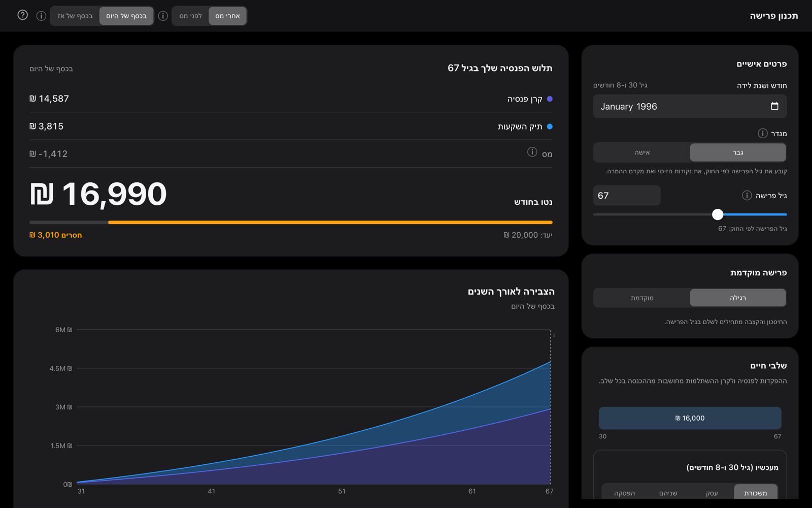Click info icon beside 'לפני מס' toggle
Viewport: 812px width, 508px height.
(x=163, y=16)
